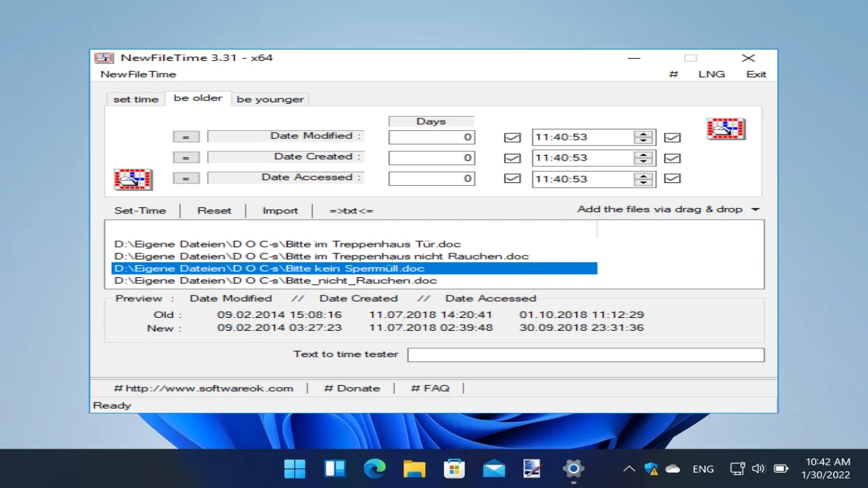Click Date Modified Days input field
The width and height of the screenshot is (868, 488).
coord(431,137)
